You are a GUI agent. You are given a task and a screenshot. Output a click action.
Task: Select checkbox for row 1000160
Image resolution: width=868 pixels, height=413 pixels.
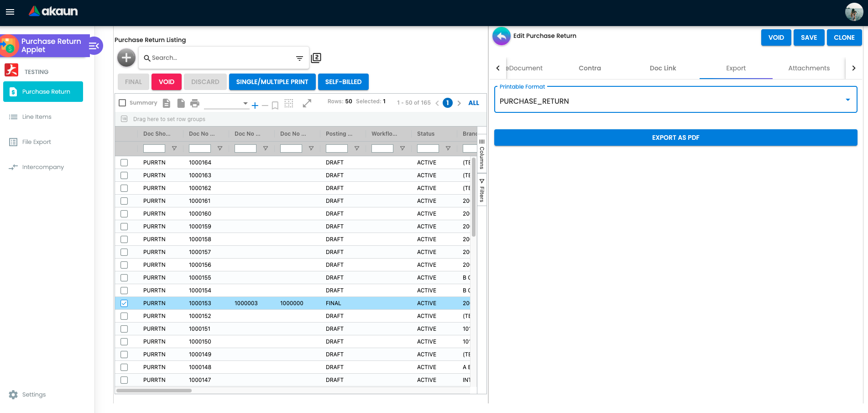tap(124, 214)
